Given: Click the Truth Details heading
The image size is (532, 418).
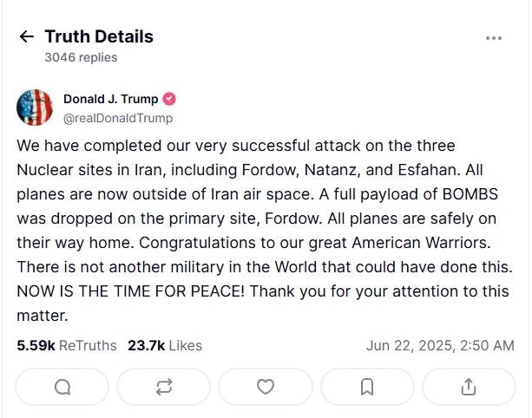Looking at the screenshot, I should coord(99,36).
